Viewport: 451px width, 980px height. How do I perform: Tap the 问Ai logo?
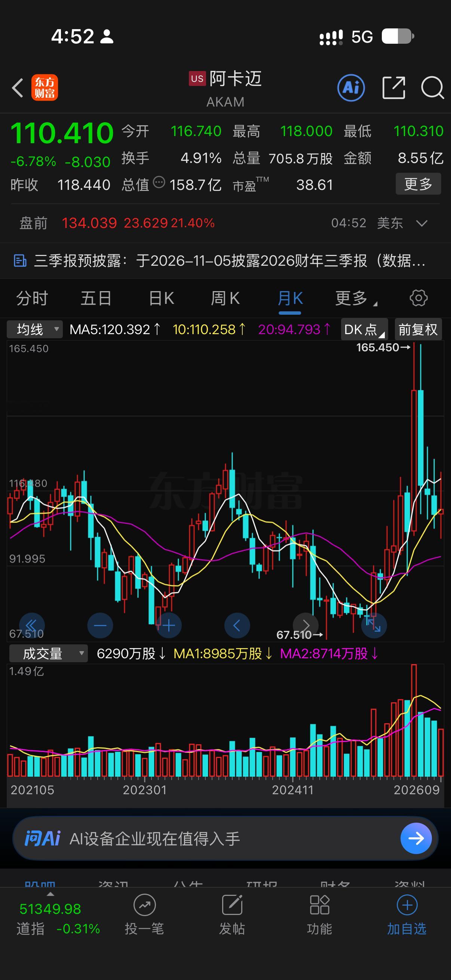point(42,838)
